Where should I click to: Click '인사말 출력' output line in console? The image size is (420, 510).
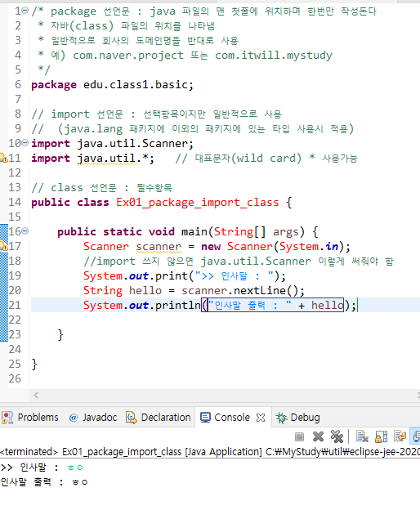pos(44,482)
